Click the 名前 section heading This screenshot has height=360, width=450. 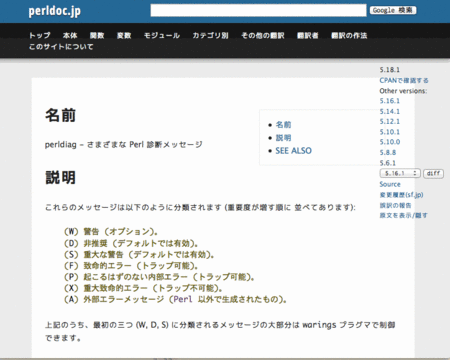pos(60,115)
